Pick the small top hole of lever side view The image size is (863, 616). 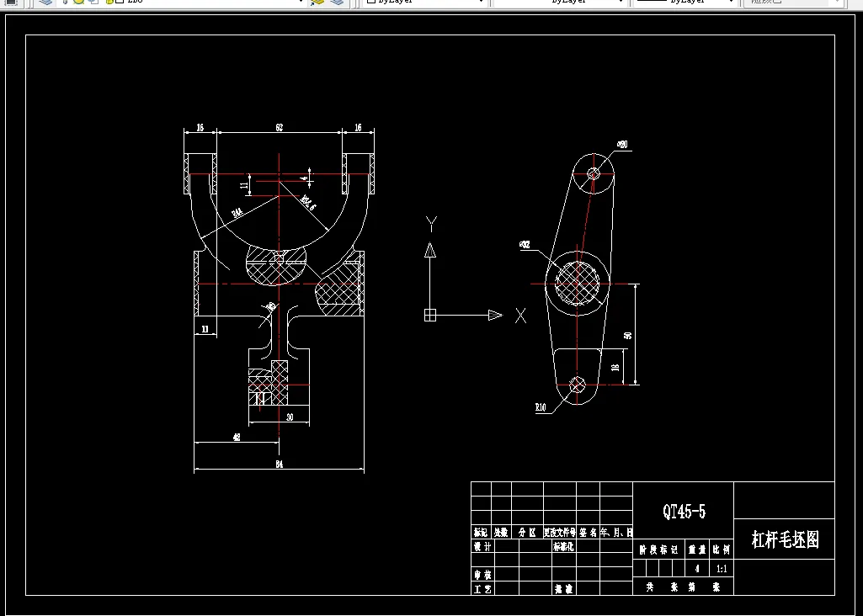[x=594, y=174]
